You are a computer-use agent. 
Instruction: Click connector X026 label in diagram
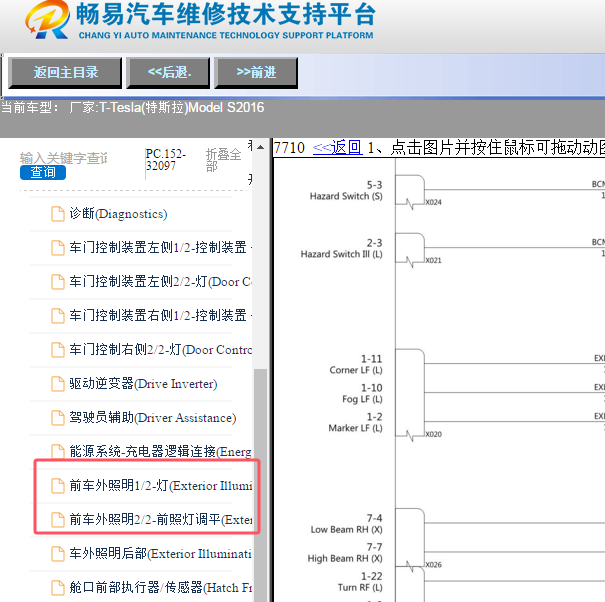click(433, 565)
